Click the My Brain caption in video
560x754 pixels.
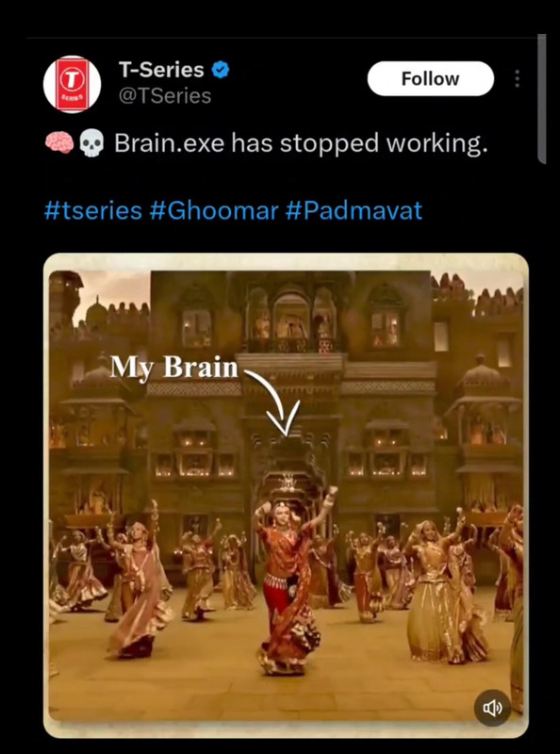[174, 368]
